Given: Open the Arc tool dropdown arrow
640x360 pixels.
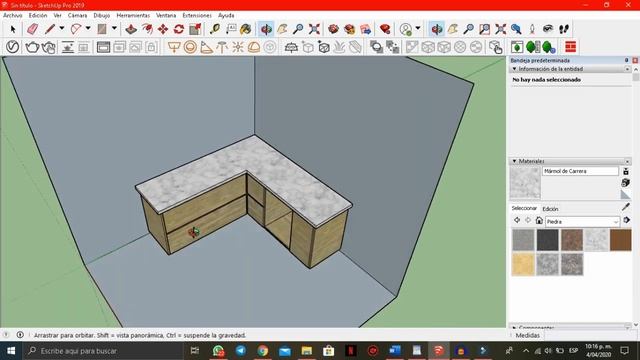Looking at the screenshot, I should pos(88,29).
